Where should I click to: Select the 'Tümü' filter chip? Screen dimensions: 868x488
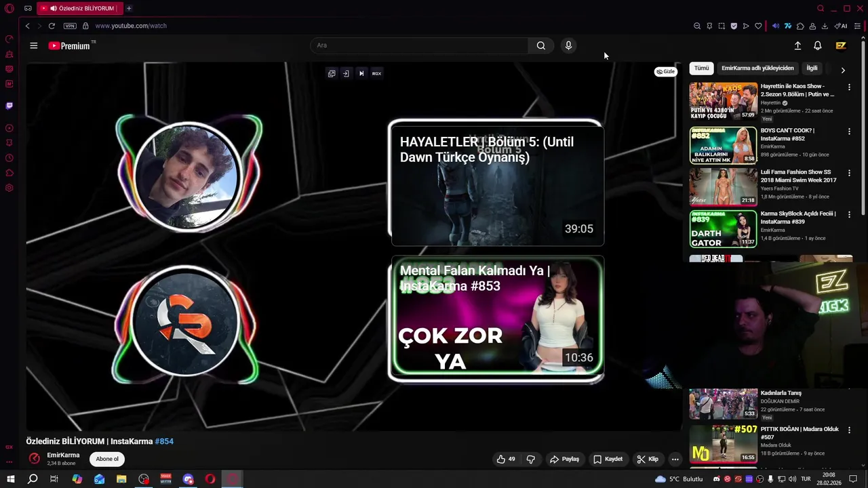[x=701, y=68]
